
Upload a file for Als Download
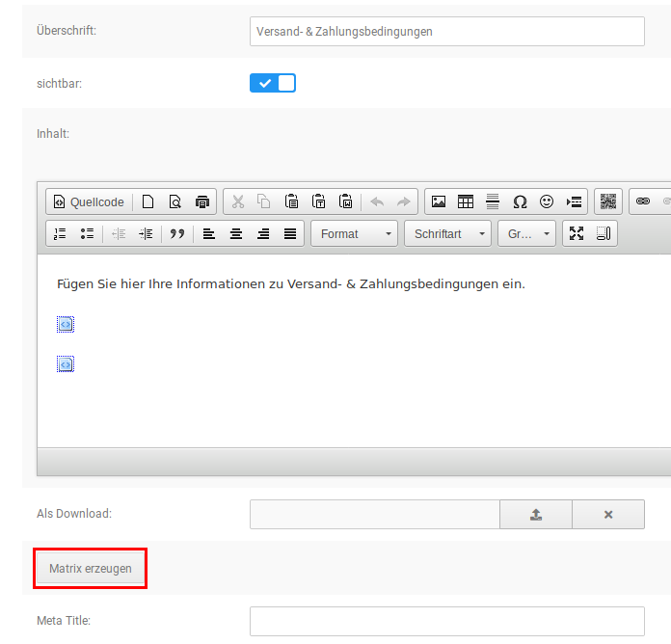coord(536,515)
